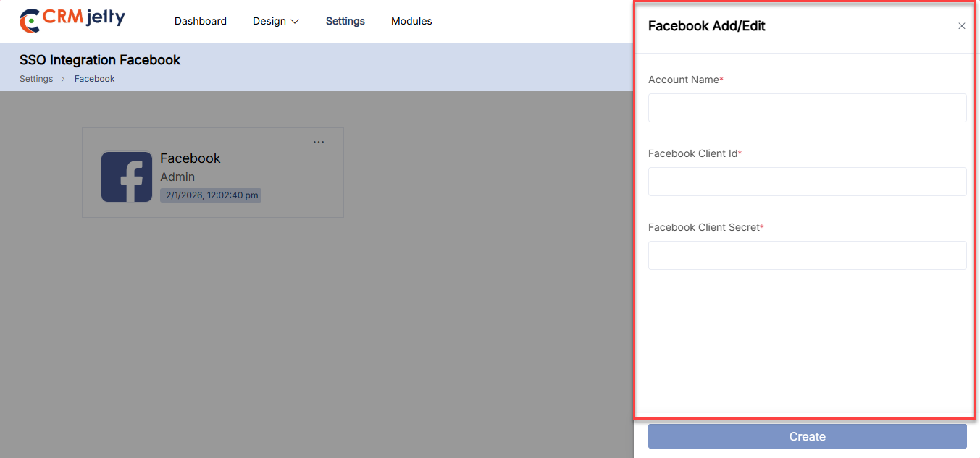Image resolution: width=980 pixels, height=458 pixels.
Task: Click the Design menu label
Action: [x=269, y=21]
